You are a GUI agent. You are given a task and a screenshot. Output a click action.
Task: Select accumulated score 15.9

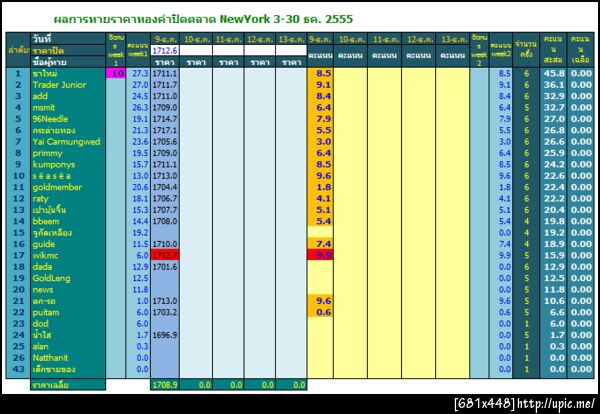553,255
